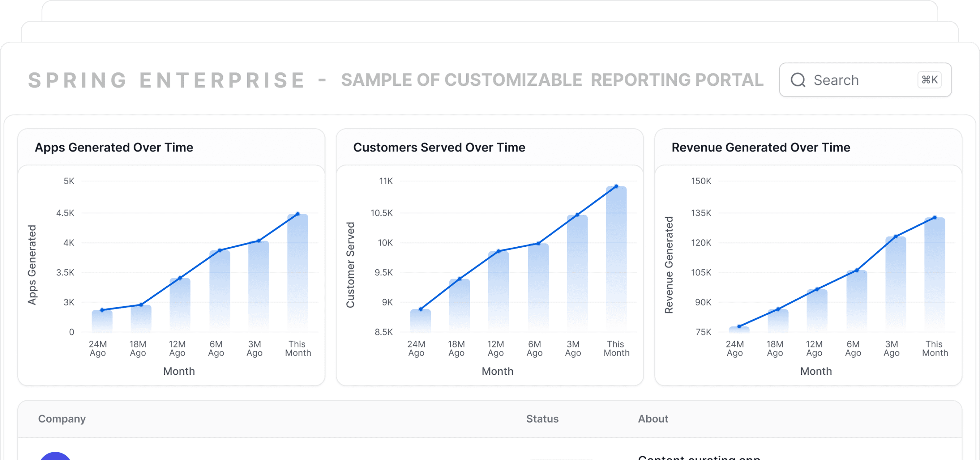Click the Month axis label under Revenue chart
980x460 pixels.
coord(816,371)
